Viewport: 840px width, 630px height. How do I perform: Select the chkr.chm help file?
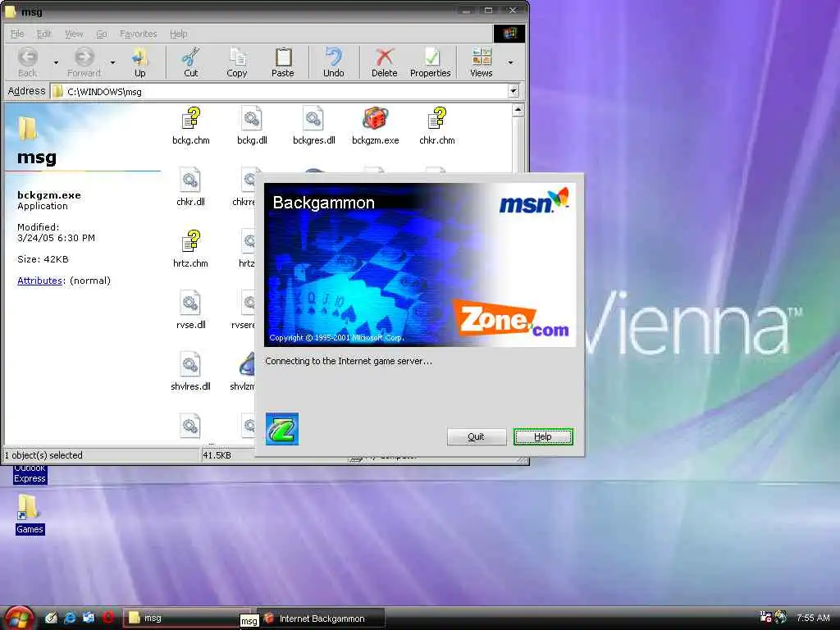point(437,126)
